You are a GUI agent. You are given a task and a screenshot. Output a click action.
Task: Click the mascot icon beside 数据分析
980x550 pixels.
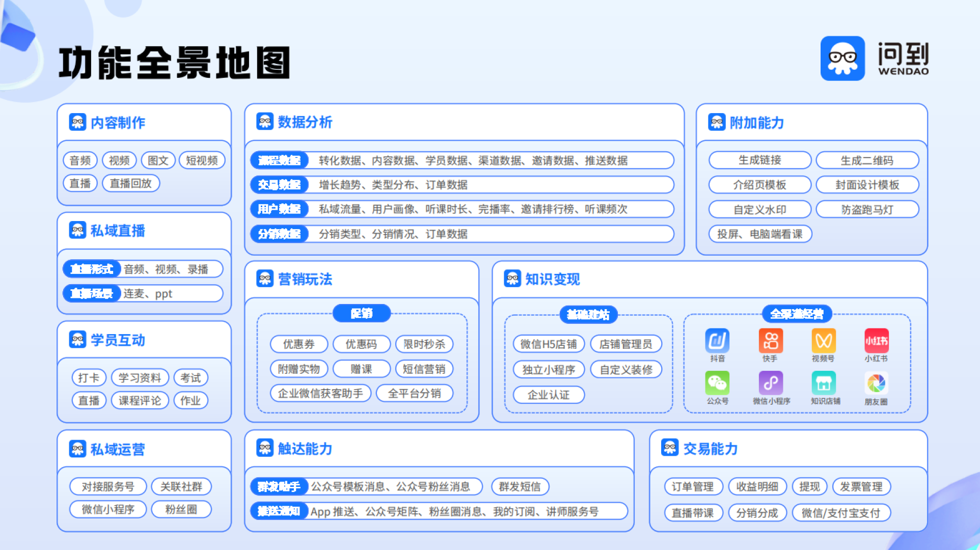[265, 121]
